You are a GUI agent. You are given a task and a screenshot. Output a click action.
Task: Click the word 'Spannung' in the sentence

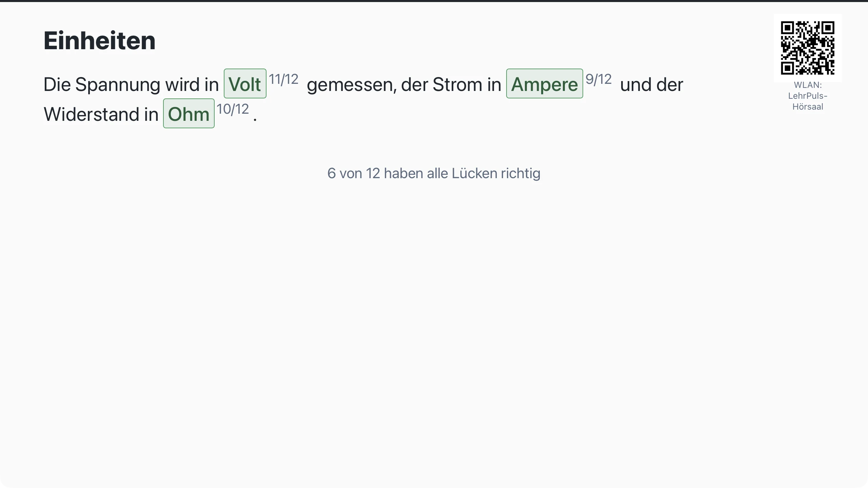[117, 85]
